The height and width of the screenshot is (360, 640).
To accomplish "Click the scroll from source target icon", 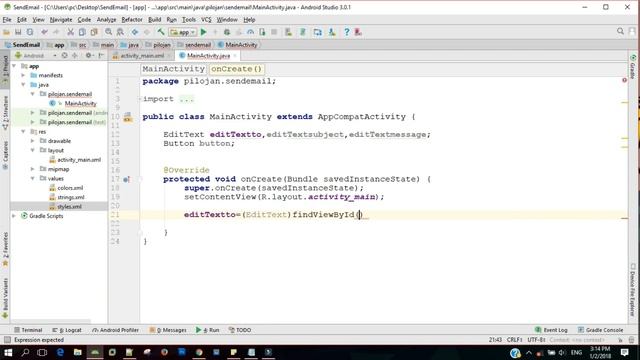I will click(x=64, y=56).
